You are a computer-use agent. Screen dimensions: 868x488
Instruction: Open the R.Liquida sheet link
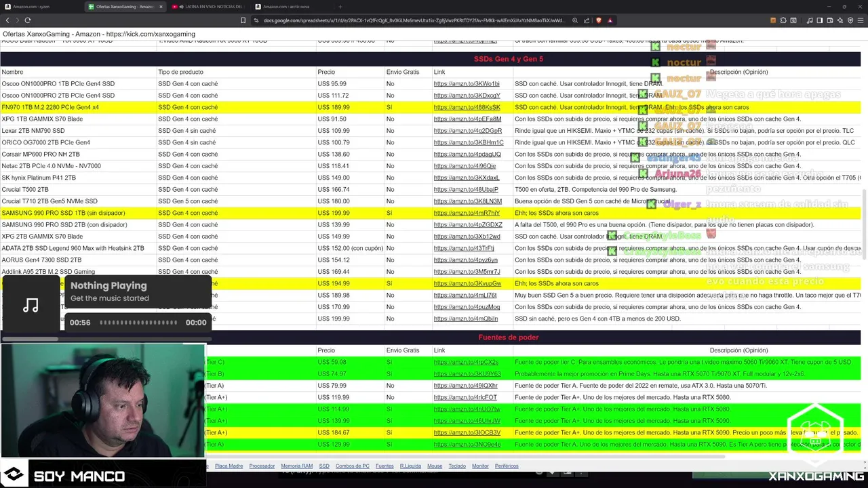(410, 466)
